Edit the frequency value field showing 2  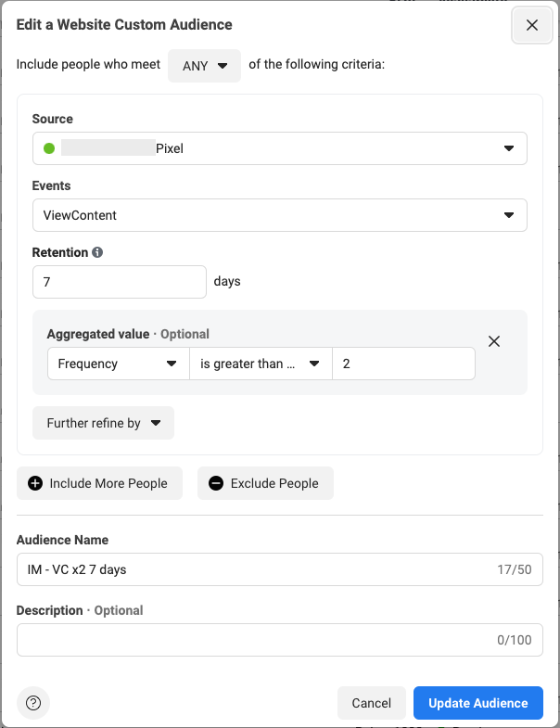[x=403, y=364]
